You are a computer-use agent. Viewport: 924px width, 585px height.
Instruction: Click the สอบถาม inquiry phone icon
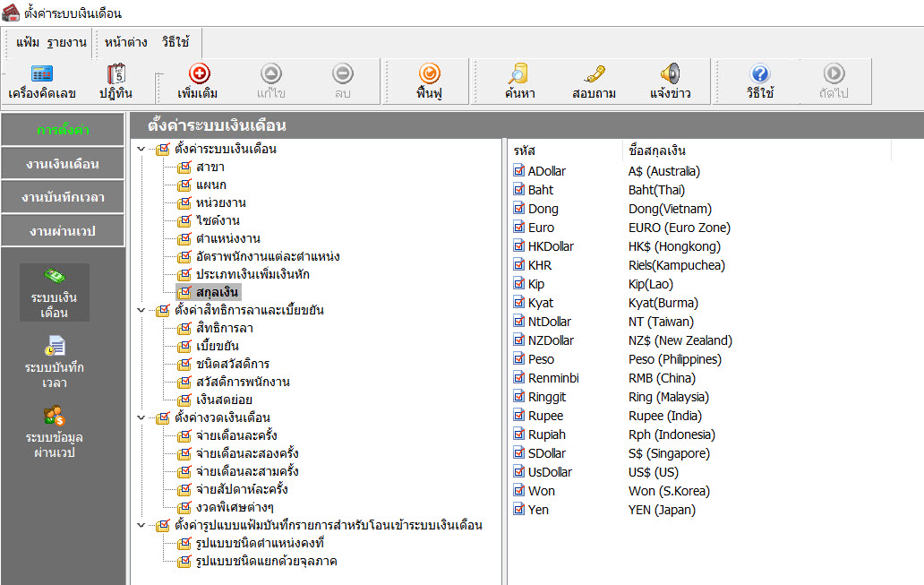(x=594, y=73)
